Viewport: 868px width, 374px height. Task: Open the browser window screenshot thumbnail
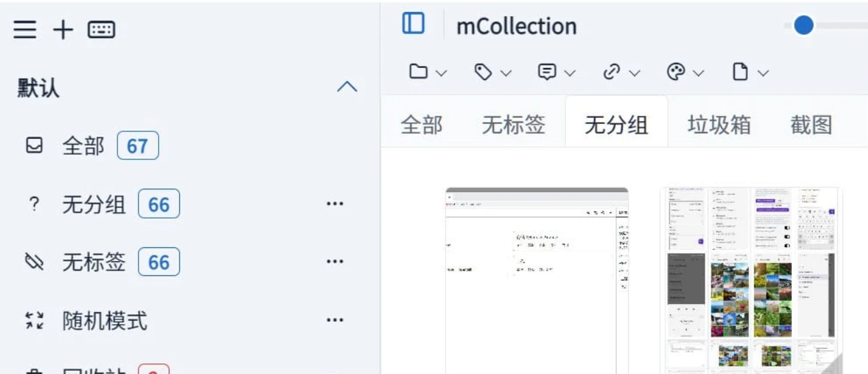click(x=537, y=281)
